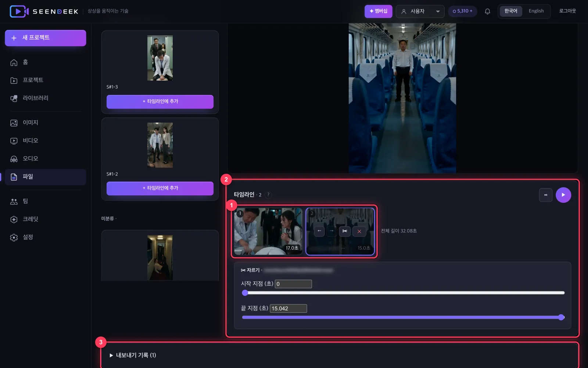Click the 오디오 headphone icon
The image size is (588, 368).
[14, 159]
